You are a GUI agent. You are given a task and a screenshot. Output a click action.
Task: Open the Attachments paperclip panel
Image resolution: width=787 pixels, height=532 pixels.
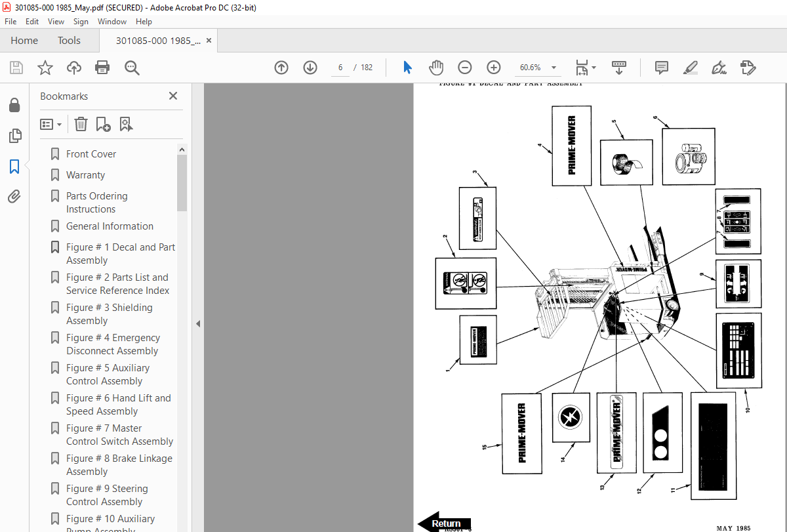coord(14,196)
